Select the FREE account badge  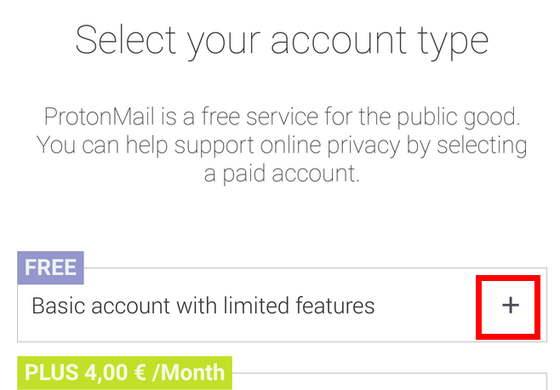pyautogui.click(x=51, y=268)
